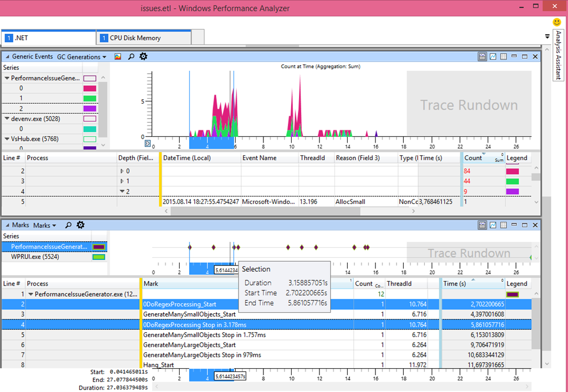Toggle series 1 green color box
568x392 pixels.
point(89,99)
